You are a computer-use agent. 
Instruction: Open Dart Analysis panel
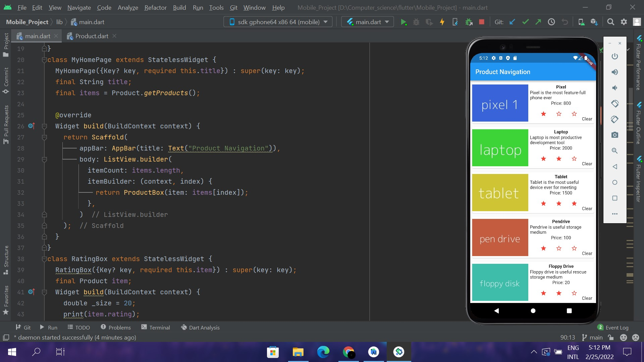(200, 327)
